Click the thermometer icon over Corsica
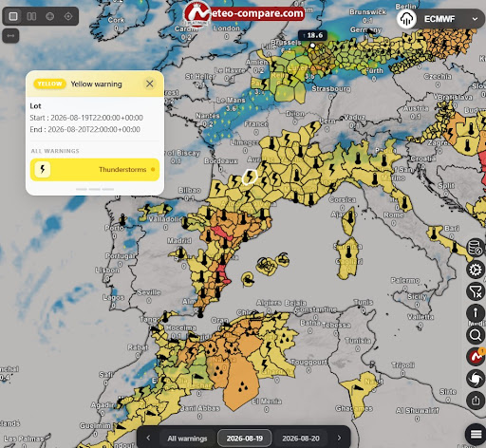The width and height of the screenshot is (486, 448). pos(350,218)
